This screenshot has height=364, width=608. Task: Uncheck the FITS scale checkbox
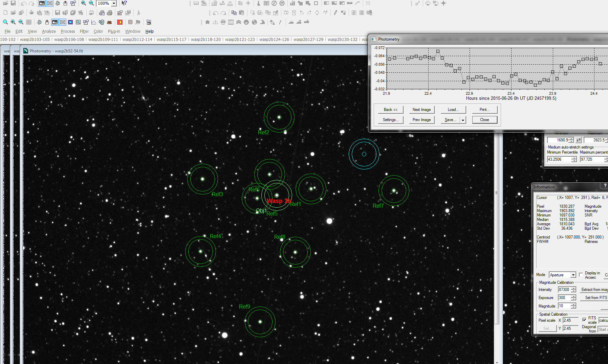[x=584, y=320]
